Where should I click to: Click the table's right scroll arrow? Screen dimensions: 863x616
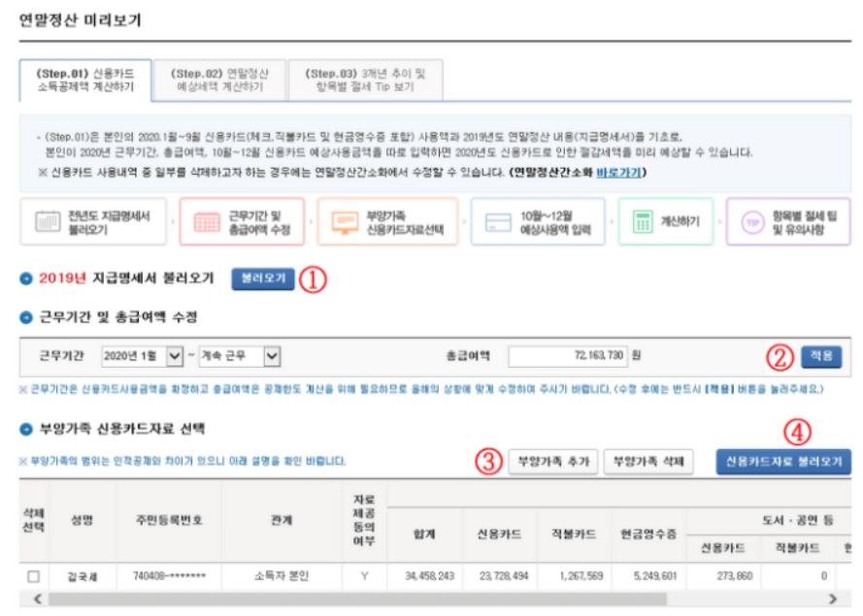click(833, 599)
